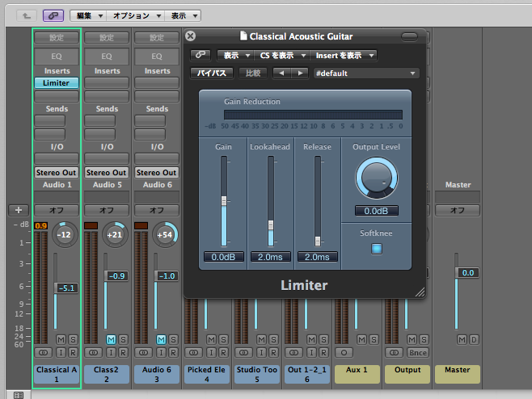Screen dimensions: 532x399
Task: Toggle the Softknee button in Limiter
Action: [376, 249]
